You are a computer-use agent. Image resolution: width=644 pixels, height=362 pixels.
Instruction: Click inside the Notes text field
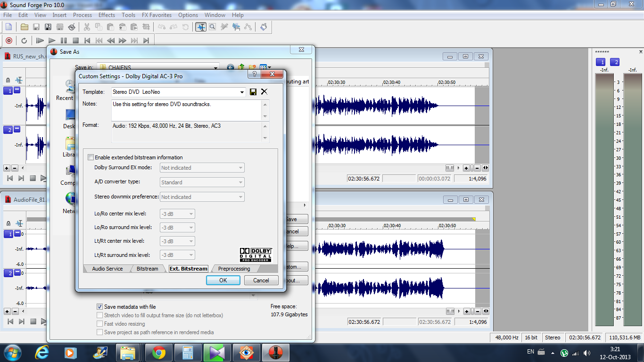186,110
